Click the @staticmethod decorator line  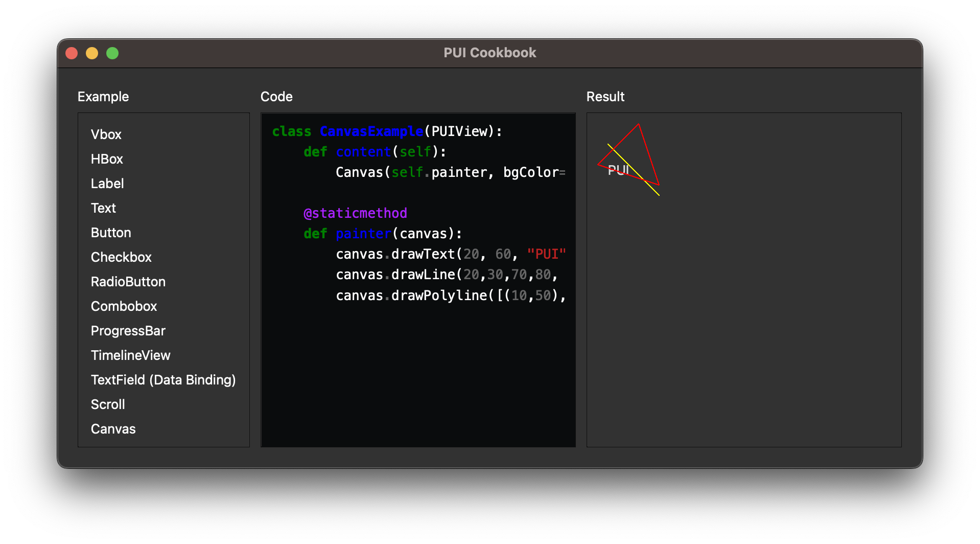[355, 213]
